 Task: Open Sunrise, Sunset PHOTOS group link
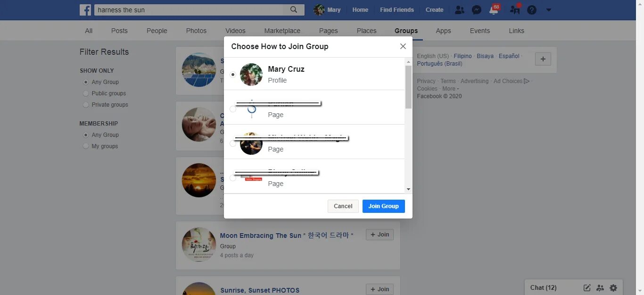coord(260,290)
